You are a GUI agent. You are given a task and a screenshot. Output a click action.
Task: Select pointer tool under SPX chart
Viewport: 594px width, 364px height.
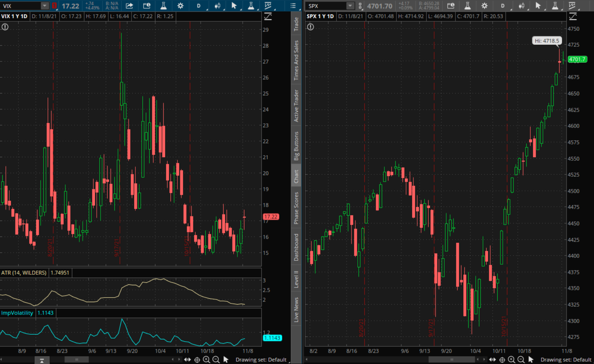click(531, 360)
